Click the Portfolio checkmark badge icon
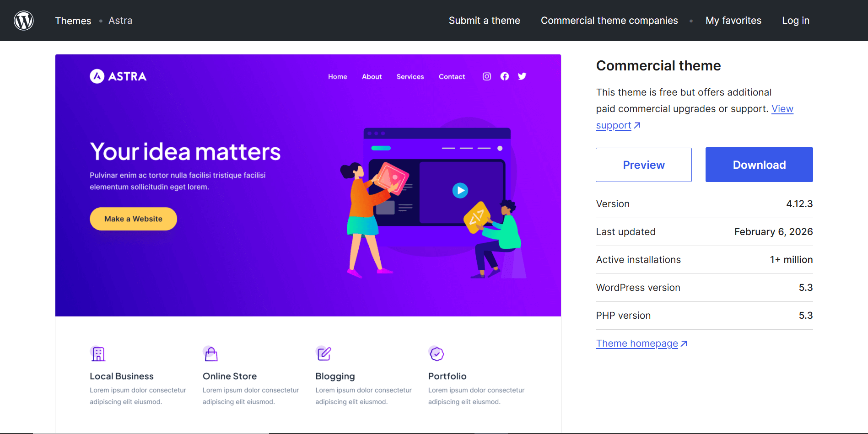 pos(437,354)
